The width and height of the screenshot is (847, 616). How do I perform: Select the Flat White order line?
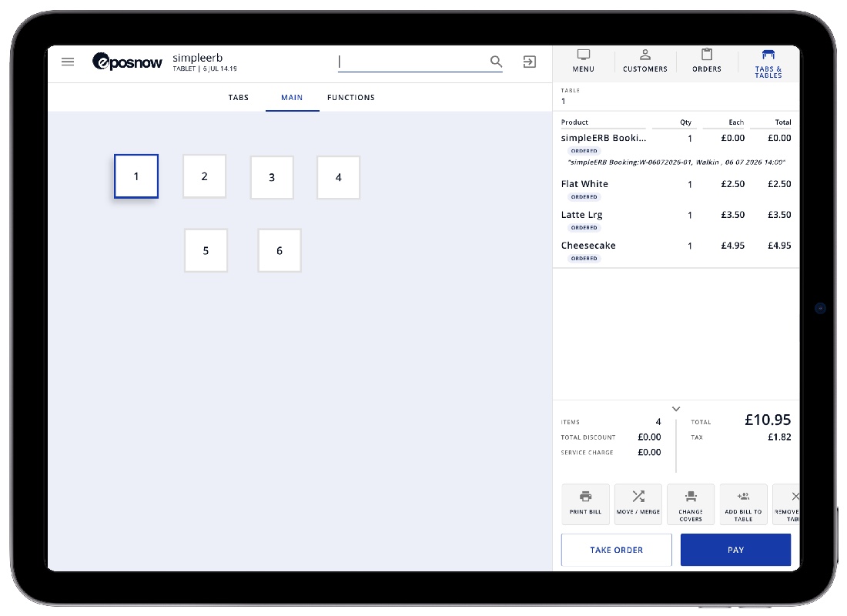coord(676,189)
